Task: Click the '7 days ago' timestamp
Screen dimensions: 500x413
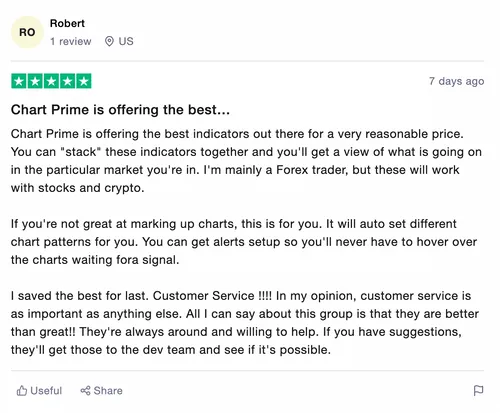Action: (x=456, y=81)
